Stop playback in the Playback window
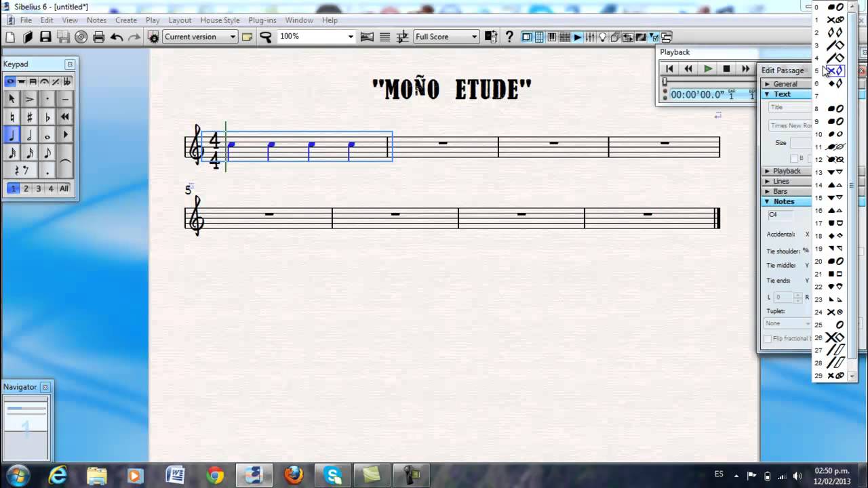The width and height of the screenshot is (868, 488). (726, 68)
